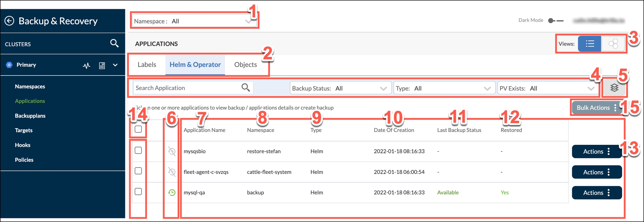
Task: Open Backupplans in the sidebar
Action: click(x=30, y=116)
